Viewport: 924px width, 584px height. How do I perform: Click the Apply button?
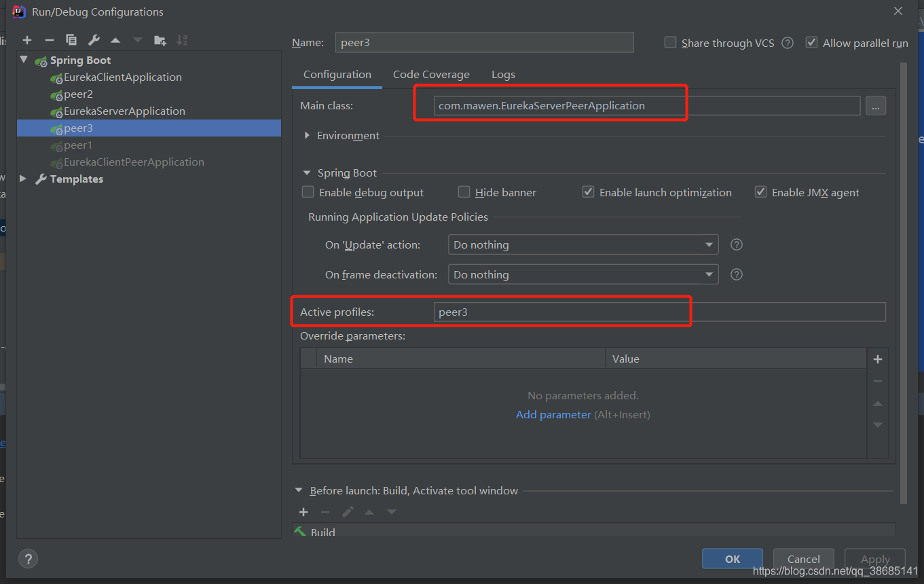pyautogui.click(x=875, y=559)
